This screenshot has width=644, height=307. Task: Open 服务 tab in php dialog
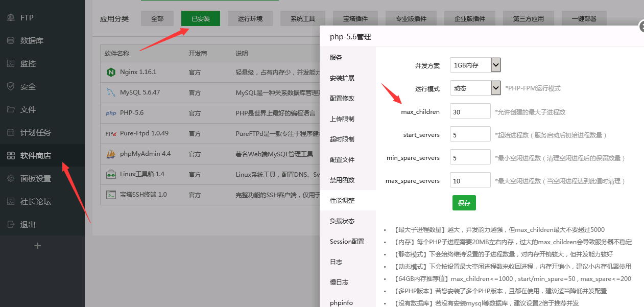point(348,58)
